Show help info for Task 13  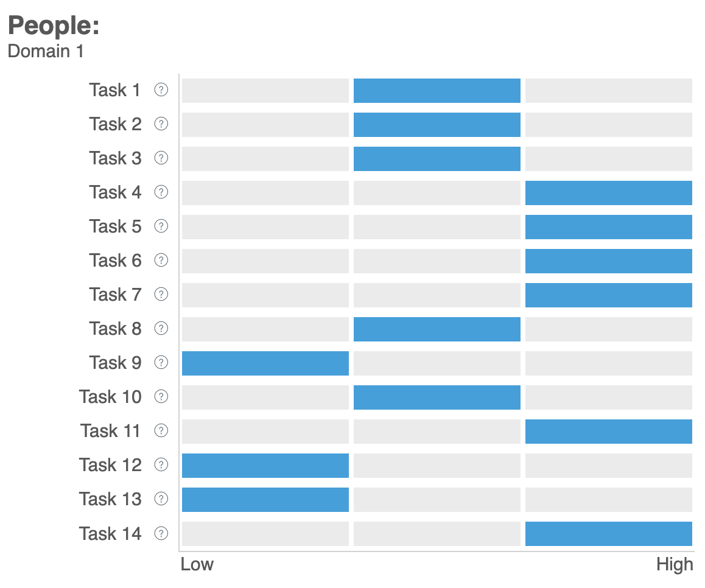click(161, 499)
